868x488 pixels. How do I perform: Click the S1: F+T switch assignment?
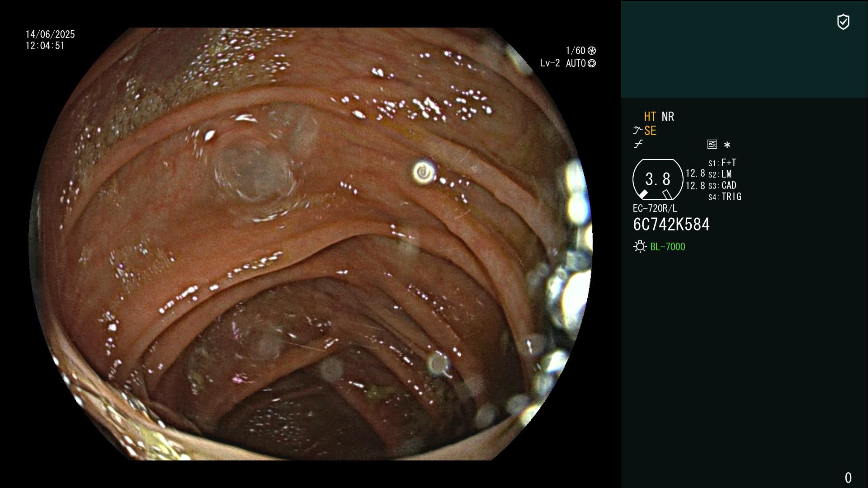[x=722, y=163]
